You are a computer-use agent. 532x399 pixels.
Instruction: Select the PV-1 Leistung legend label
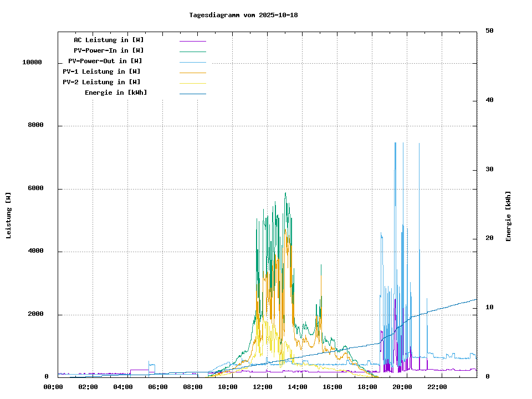[x=101, y=71]
